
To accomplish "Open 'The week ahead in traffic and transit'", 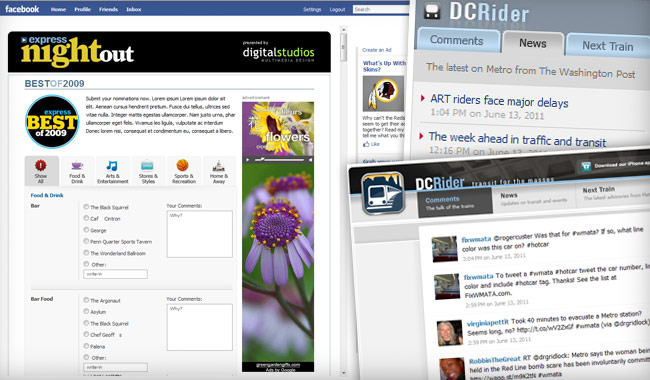I will pos(517,139).
